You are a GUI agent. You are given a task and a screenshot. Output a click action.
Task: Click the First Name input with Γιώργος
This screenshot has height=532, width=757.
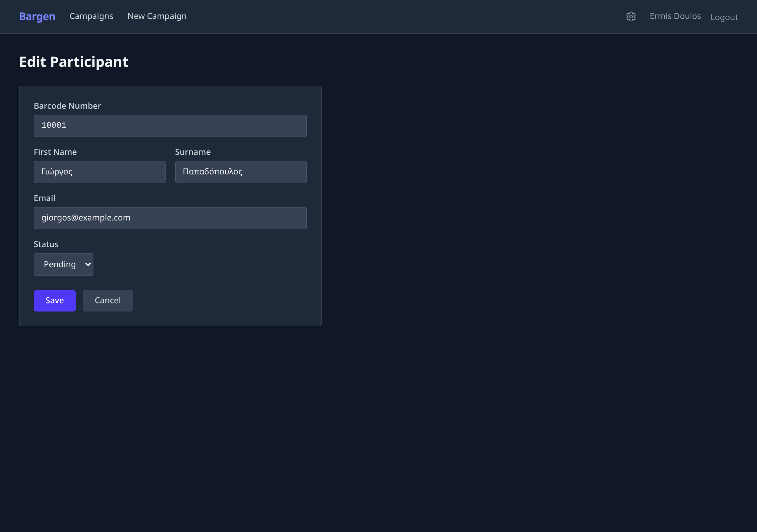pos(99,172)
